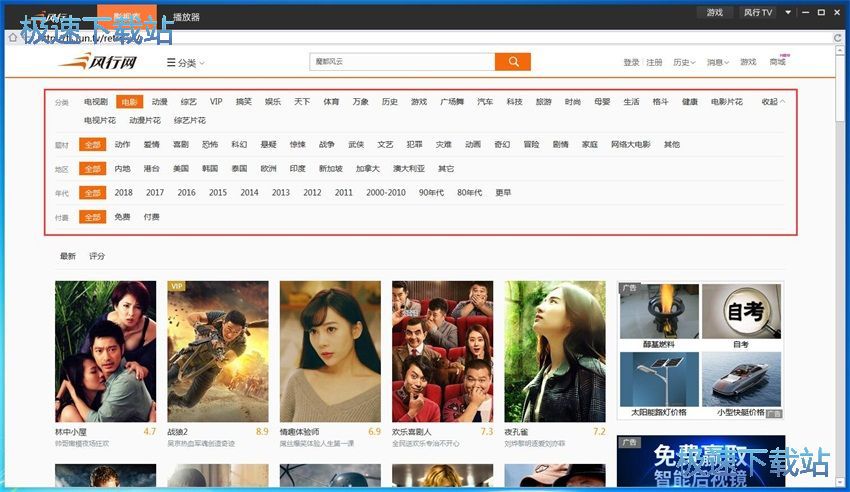Viewport: 850px width, 492px height.
Task: Open the 林中小屋 movie poster
Action: (105, 351)
